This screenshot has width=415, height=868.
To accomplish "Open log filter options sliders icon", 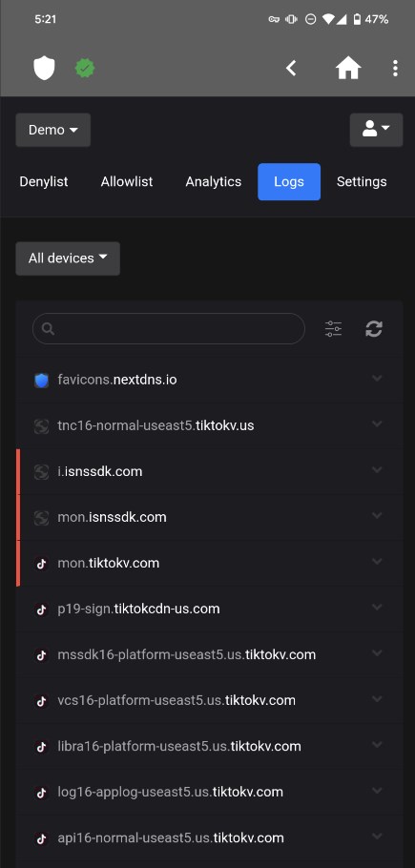I will tap(333, 329).
